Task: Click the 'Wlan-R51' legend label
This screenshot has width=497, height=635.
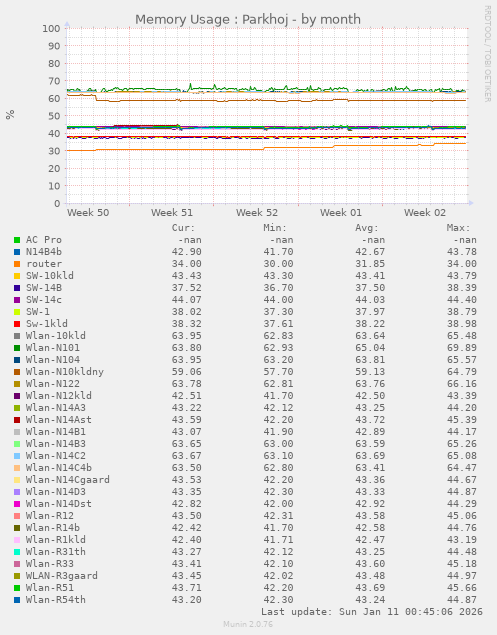Action: [50, 588]
